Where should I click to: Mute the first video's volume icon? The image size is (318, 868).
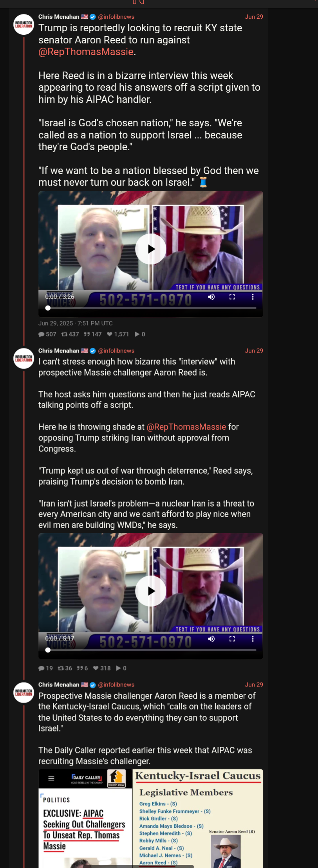211,297
